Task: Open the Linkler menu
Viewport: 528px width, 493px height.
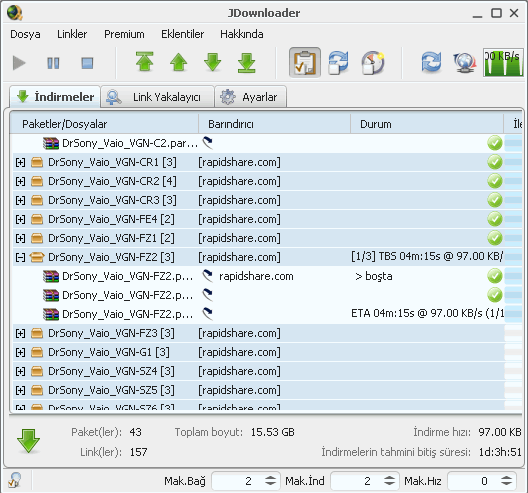Action: (72, 34)
